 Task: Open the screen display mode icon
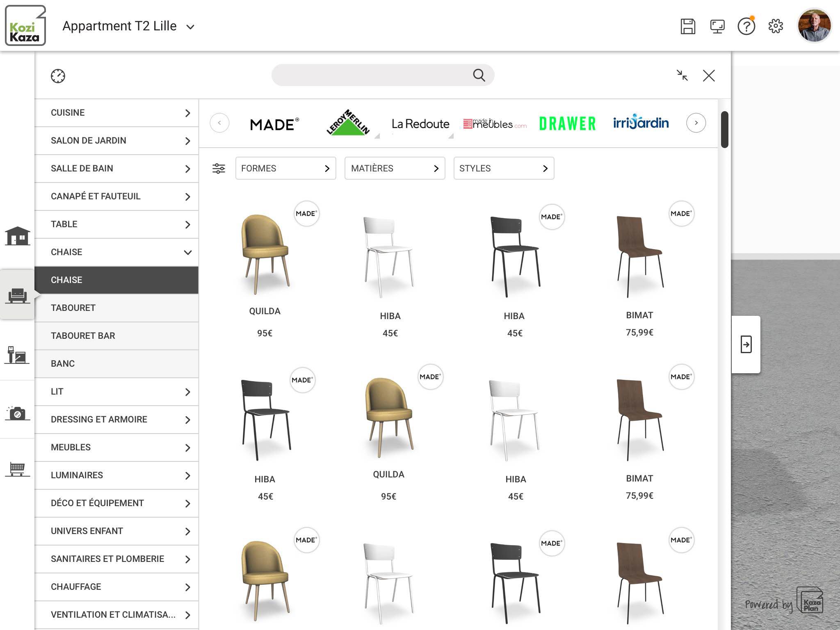pos(717,27)
